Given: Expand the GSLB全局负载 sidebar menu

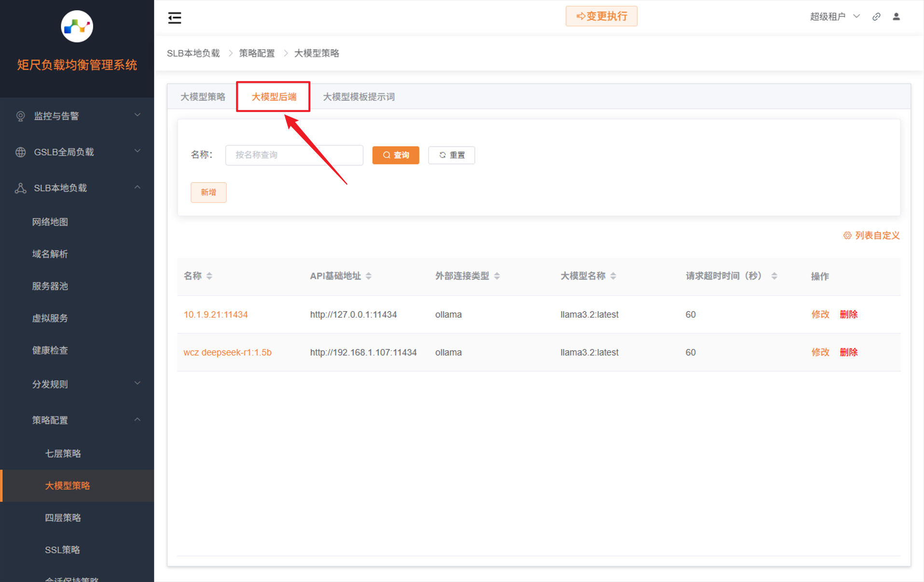Looking at the screenshot, I should click(77, 152).
